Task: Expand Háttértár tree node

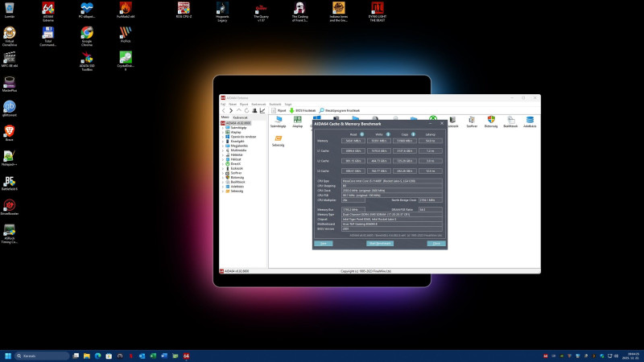Action: [x=223, y=154]
